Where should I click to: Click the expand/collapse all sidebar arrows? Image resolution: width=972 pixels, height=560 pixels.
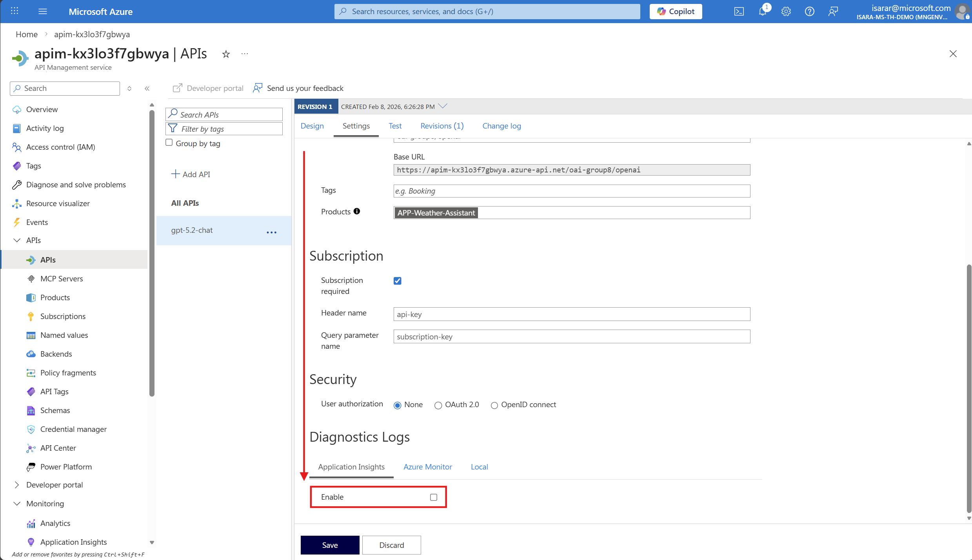(x=129, y=89)
